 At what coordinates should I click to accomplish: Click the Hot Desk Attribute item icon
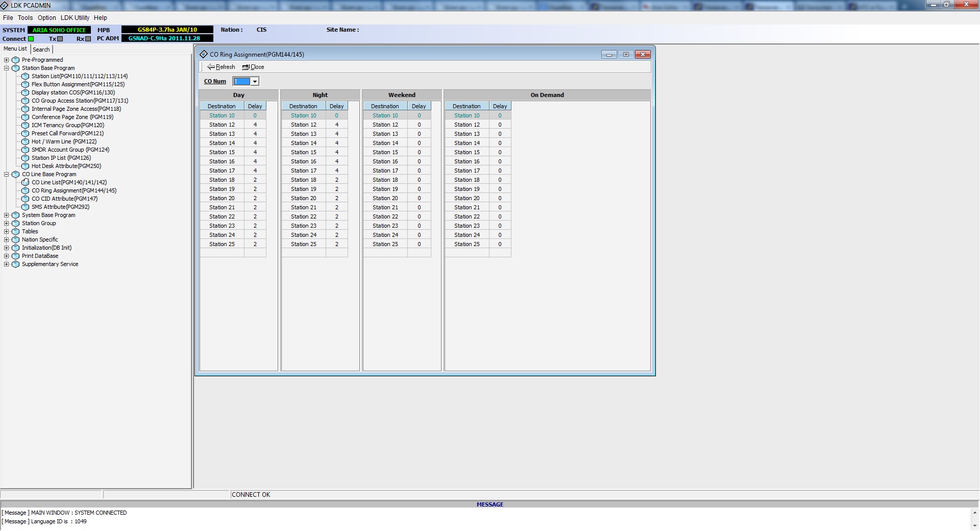click(x=25, y=166)
